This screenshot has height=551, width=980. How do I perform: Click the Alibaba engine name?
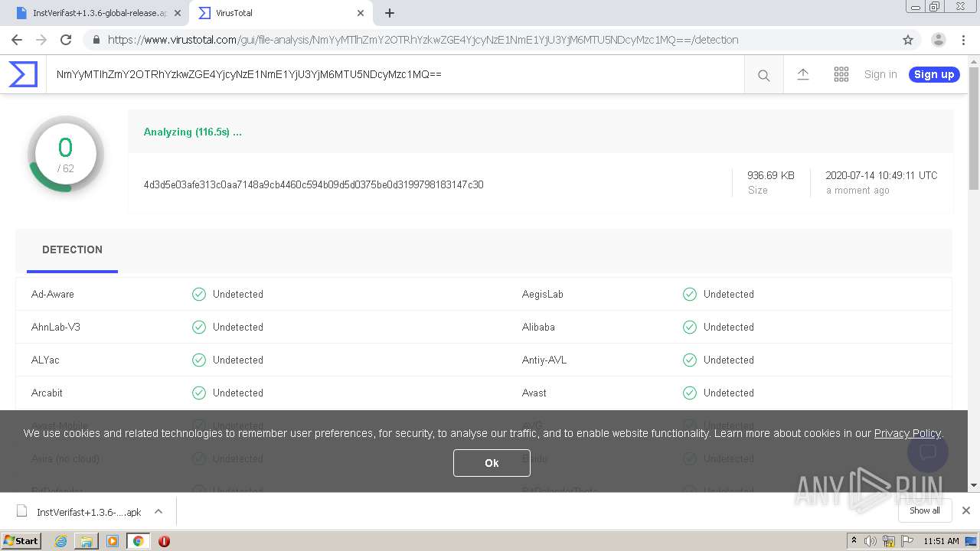pos(538,327)
